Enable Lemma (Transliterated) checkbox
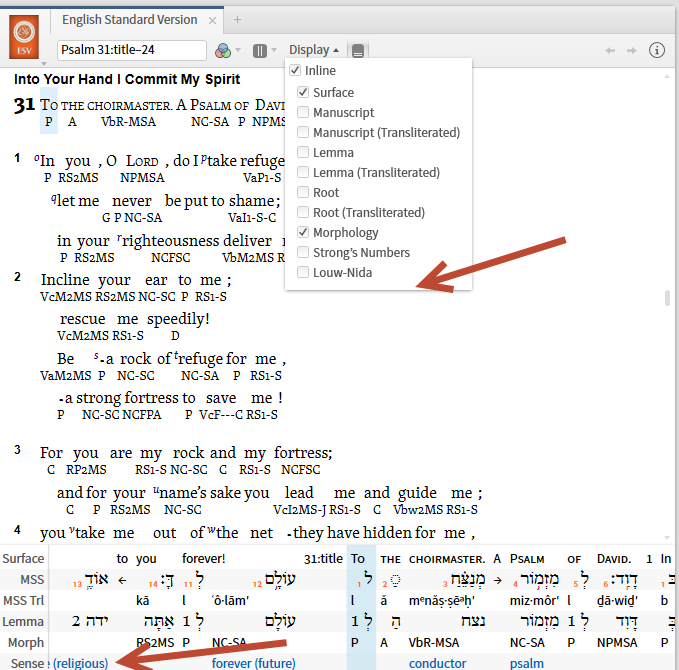This screenshot has width=679, height=670. pyautogui.click(x=303, y=172)
